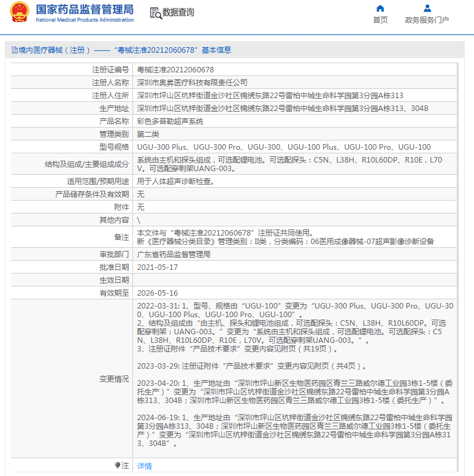Click management category value 第二类
474x476 pixels.
pos(148,134)
